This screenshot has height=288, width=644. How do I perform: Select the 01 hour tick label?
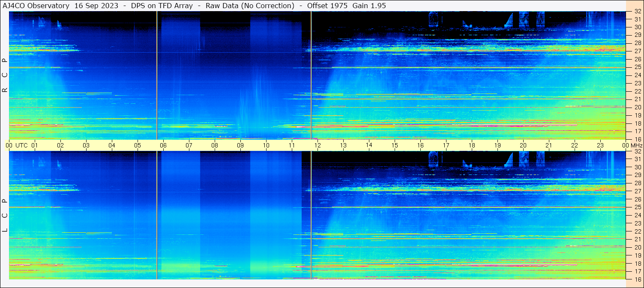35,145
